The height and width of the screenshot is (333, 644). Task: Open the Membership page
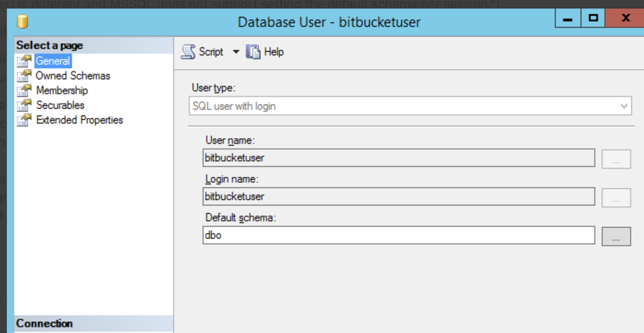pyautogui.click(x=61, y=91)
